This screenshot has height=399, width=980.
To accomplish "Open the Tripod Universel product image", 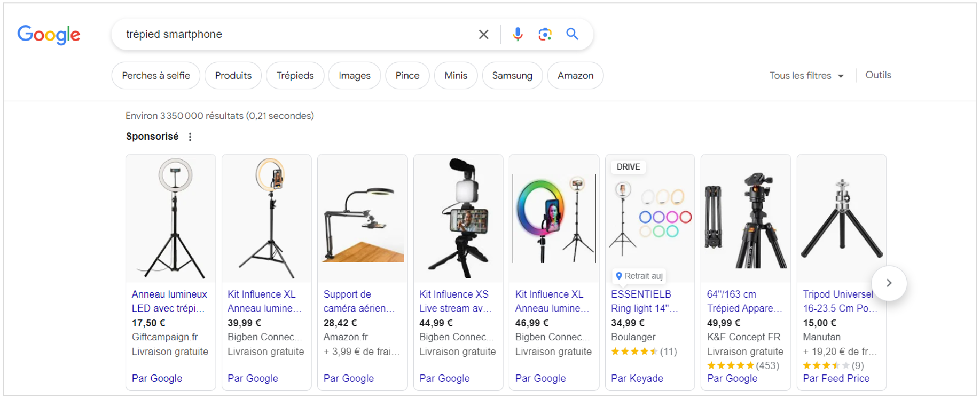I will pos(842,218).
